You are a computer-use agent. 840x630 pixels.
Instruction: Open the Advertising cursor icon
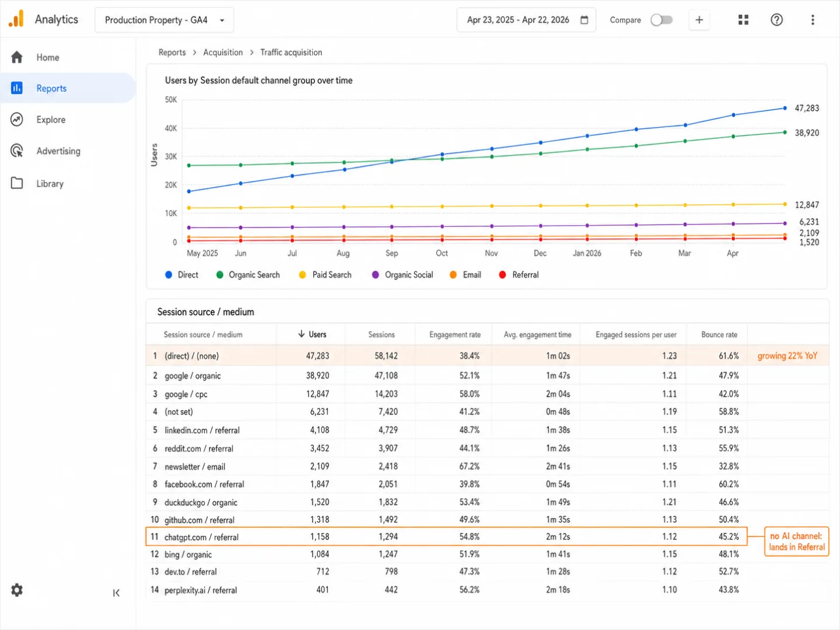[x=17, y=151]
